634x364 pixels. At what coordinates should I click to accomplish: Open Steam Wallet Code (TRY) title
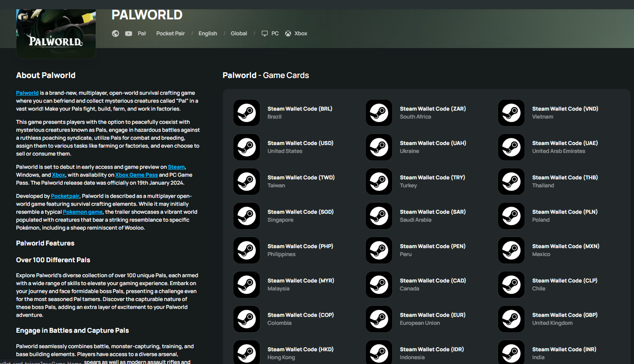click(x=432, y=178)
